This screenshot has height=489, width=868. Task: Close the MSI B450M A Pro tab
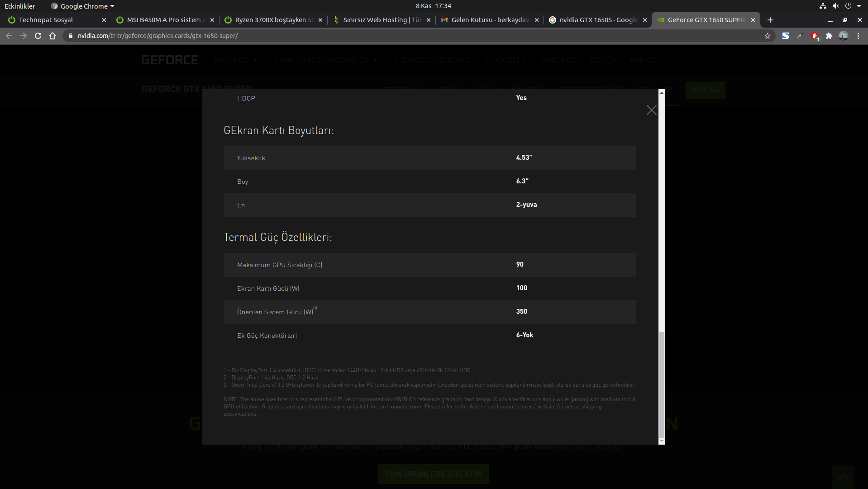(212, 20)
